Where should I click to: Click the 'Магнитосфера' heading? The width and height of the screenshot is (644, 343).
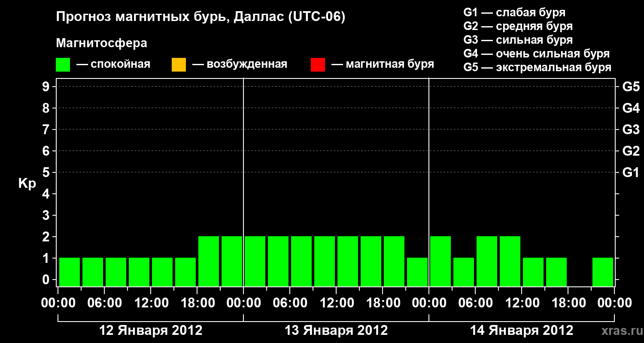(102, 43)
